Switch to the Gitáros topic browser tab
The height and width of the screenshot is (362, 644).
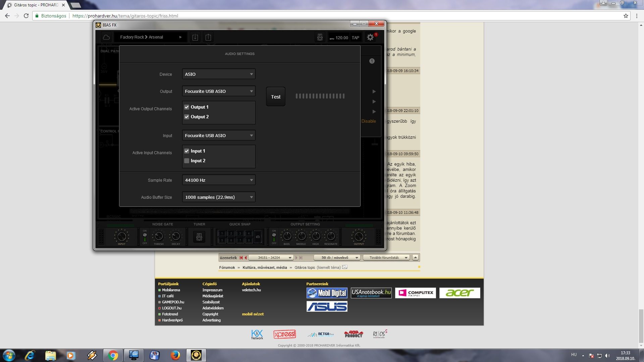pyautogui.click(x=35, y=5)
